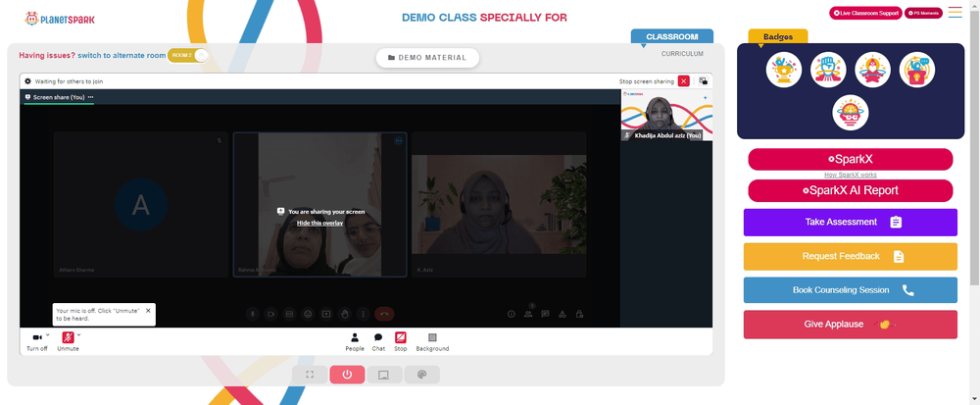Open the PlanetSpark logo home link
Image resolution: width=980 pixels, height=405 pixels.
tap(60, 19)
